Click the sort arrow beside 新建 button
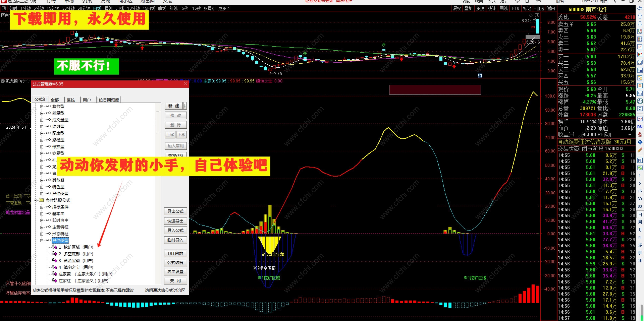 (185, 106)
